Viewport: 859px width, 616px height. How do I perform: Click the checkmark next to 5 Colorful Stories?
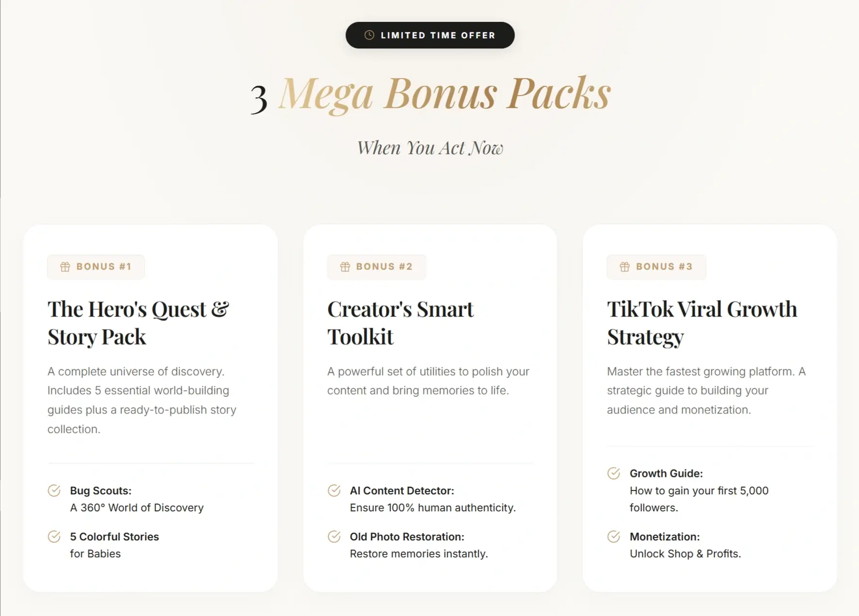coord(54,537)
